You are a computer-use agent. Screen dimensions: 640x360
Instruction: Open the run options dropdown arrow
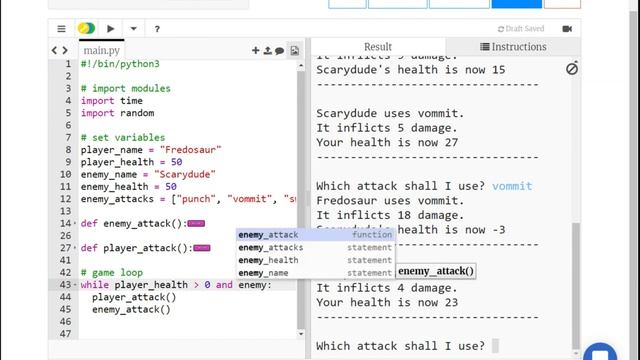pyautogui.click(x=133, y=29)
